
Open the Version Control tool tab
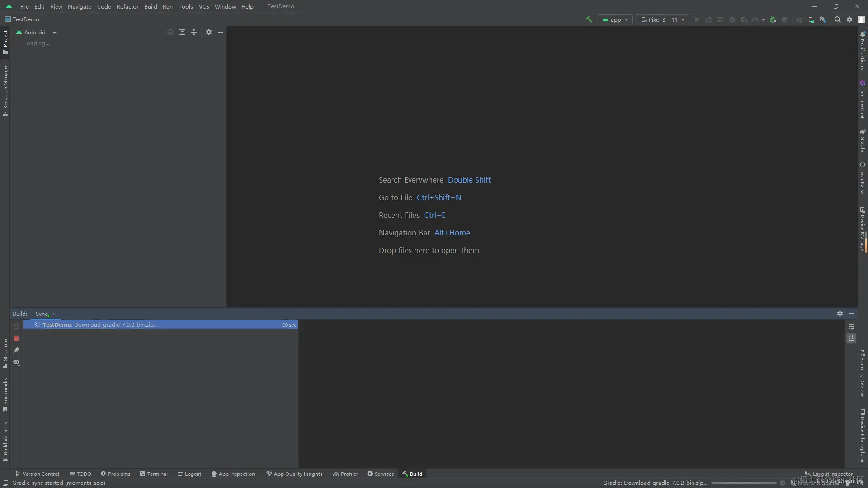[37, 474]
